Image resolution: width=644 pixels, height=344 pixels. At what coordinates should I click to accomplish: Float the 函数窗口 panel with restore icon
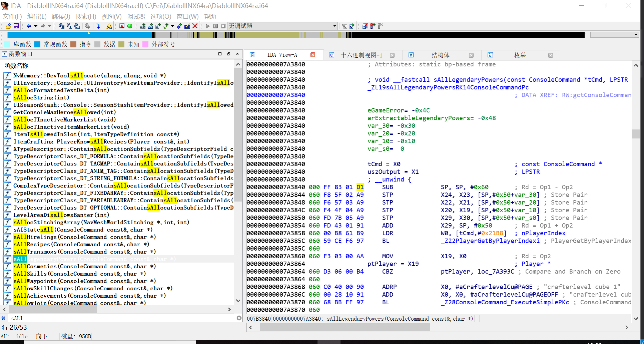coord(229,54)
